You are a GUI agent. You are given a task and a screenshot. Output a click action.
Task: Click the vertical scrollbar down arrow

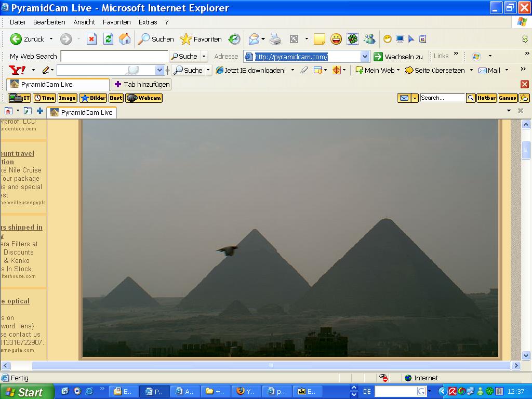tap(526, 355)
